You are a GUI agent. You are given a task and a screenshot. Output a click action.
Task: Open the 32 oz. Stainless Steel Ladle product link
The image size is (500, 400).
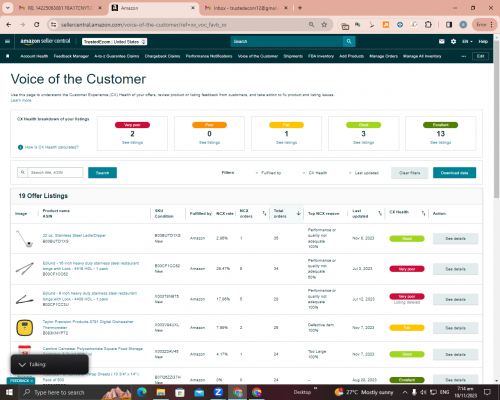pos(74,235)
